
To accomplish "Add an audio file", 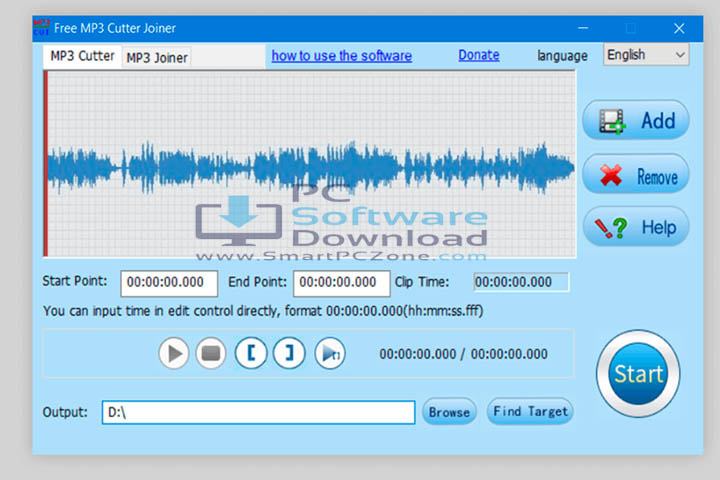I will (636, 120).
